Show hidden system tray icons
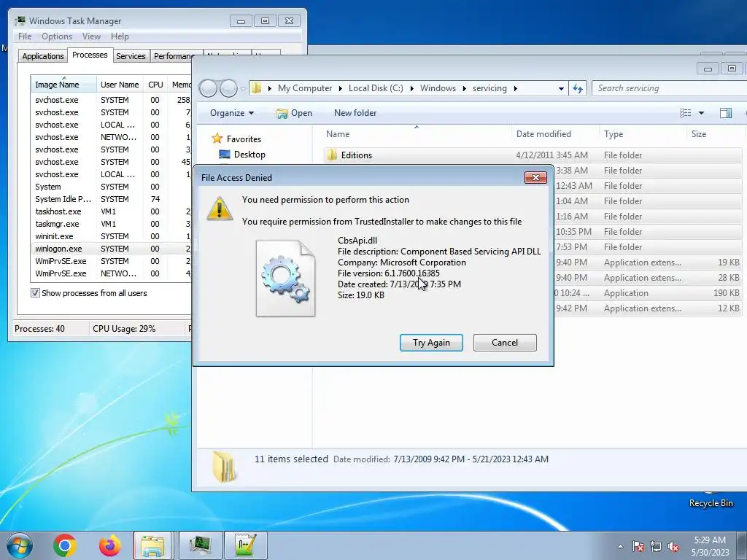Viewport: 747px width, 560px height. click(x=620, y=546)
